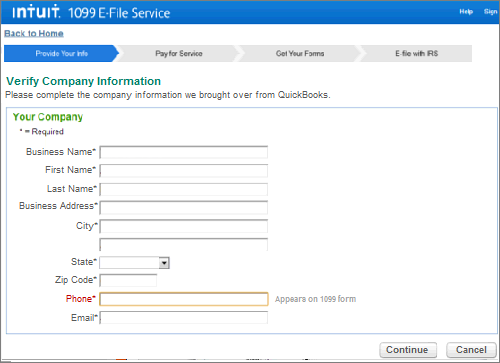
Task: Go to Back to Home link
Action: pyautogui.click(x=34, y=33)
